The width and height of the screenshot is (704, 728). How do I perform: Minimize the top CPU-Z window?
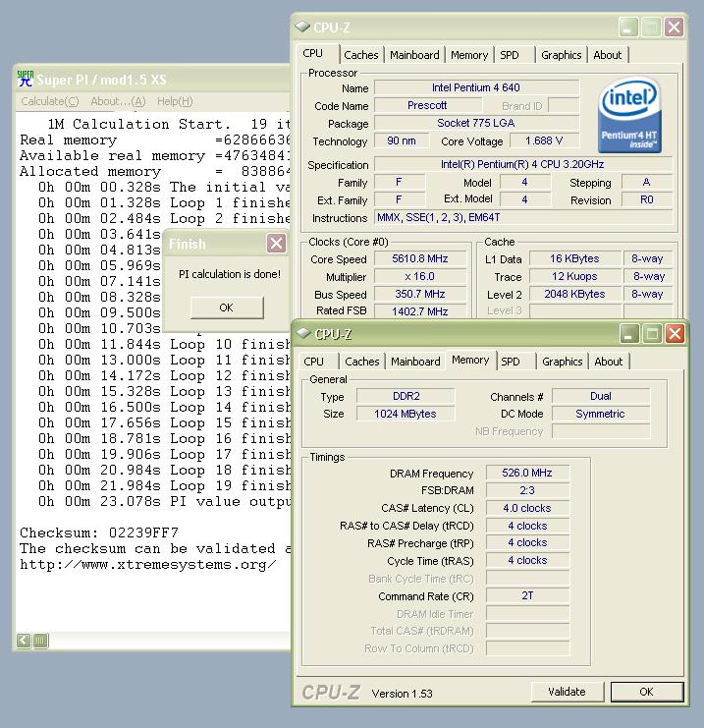click(x=628, y=27)
